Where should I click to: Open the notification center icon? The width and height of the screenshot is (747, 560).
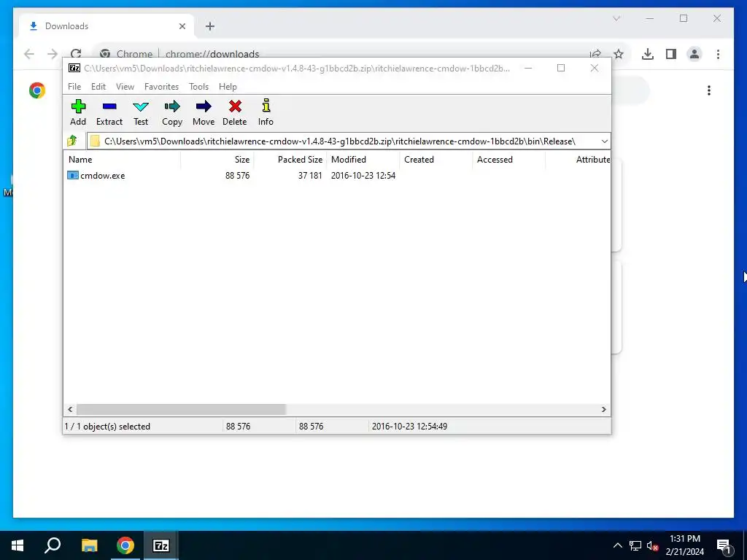coord(724,545)
